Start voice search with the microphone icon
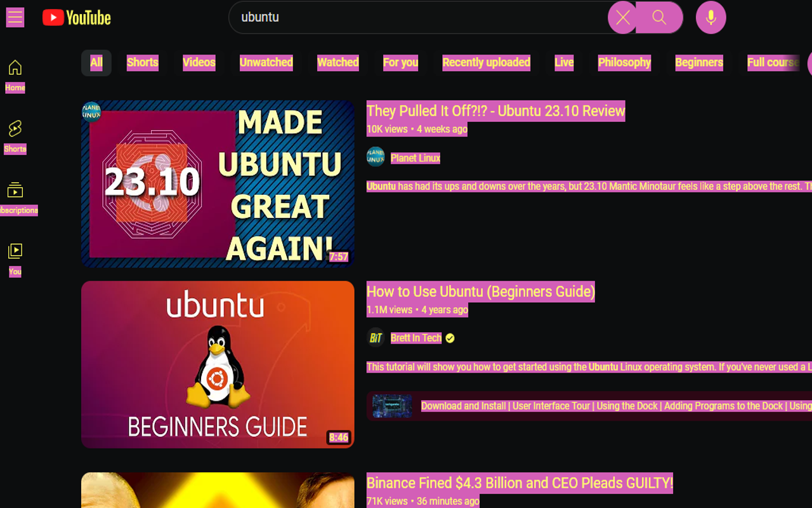Viewport: 812px width, 508px height. click(x=711, y=18)
